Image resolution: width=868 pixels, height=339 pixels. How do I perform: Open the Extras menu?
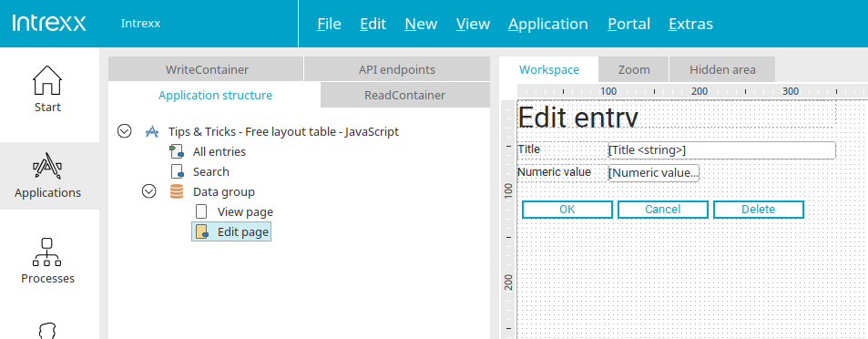click(x=691, y=24)
